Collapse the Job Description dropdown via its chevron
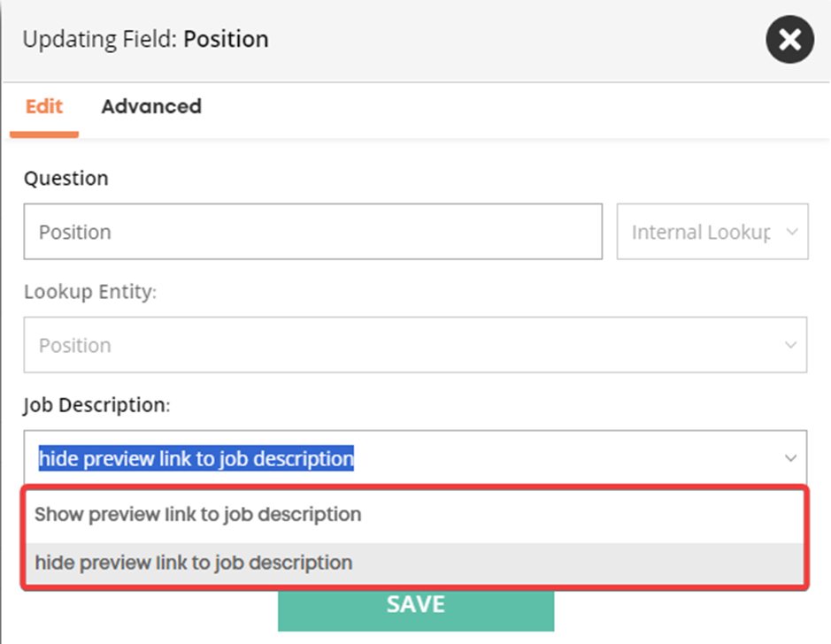Image resolution: width=831 pixels, height=644 pixels. click(x=790, y=458)
